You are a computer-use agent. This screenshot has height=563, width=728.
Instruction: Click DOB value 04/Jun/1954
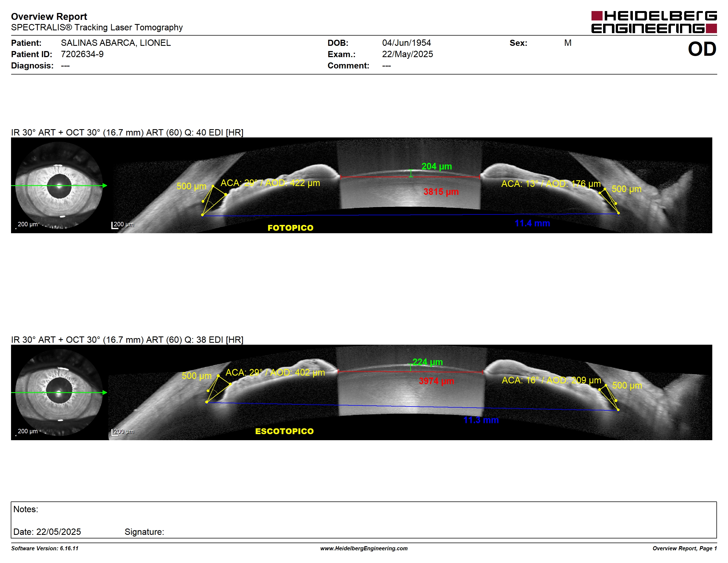(x=406, y=43)
